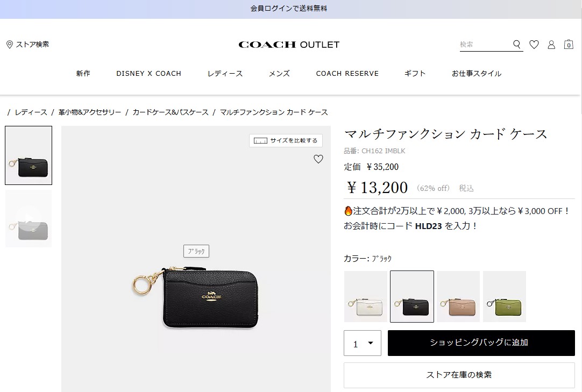This screenshot has width=582, height=392.
Task: Click サイズを比較する button
Action: (x=286, y=141)
